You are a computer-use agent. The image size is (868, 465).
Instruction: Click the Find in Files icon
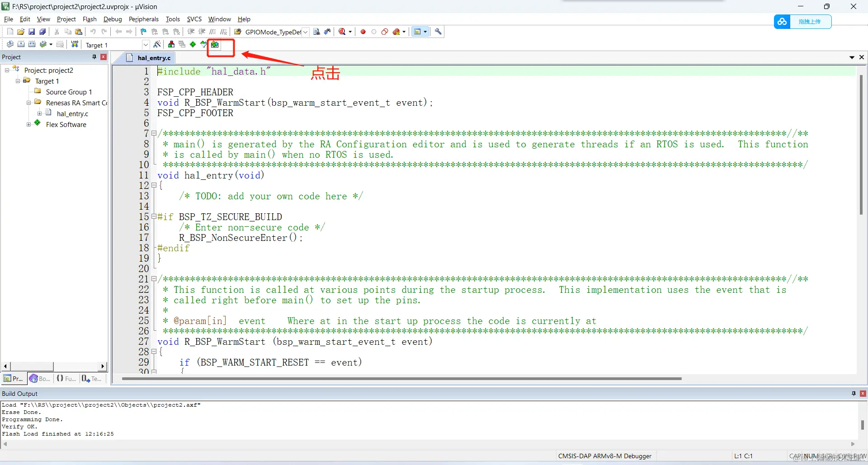(x=238, y=32)
